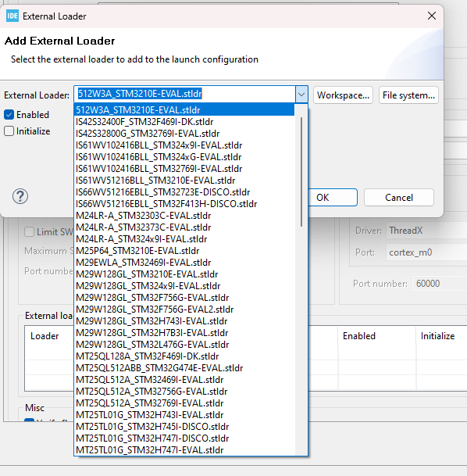Select IS61WV102416BLL_STM324x9I-EVAL.stldr

click(x=184, y=145)
